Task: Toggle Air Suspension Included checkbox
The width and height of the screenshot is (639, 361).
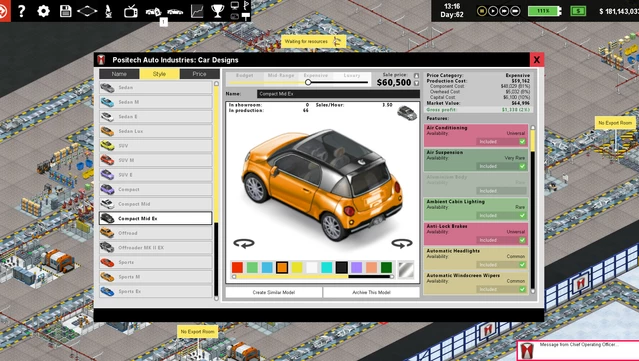Action: coord(522,166)
